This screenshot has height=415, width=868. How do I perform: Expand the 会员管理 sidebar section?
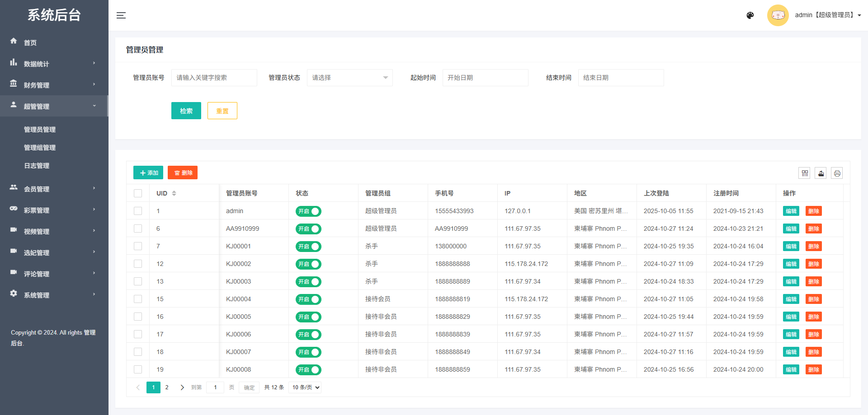click(37, 189)
